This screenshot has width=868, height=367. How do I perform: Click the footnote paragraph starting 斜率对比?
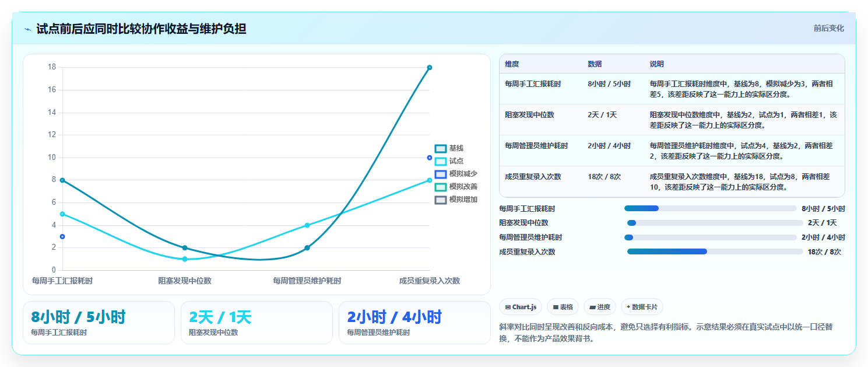click(666, 333)
